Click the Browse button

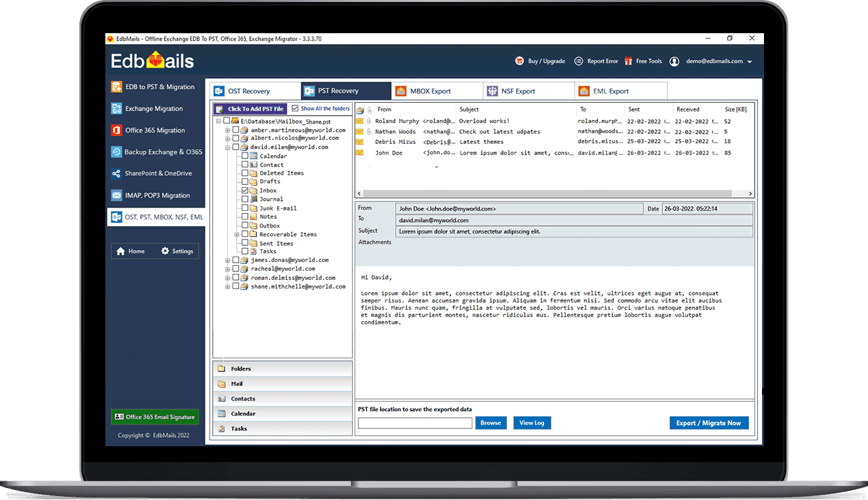click(x=491, y=422)
